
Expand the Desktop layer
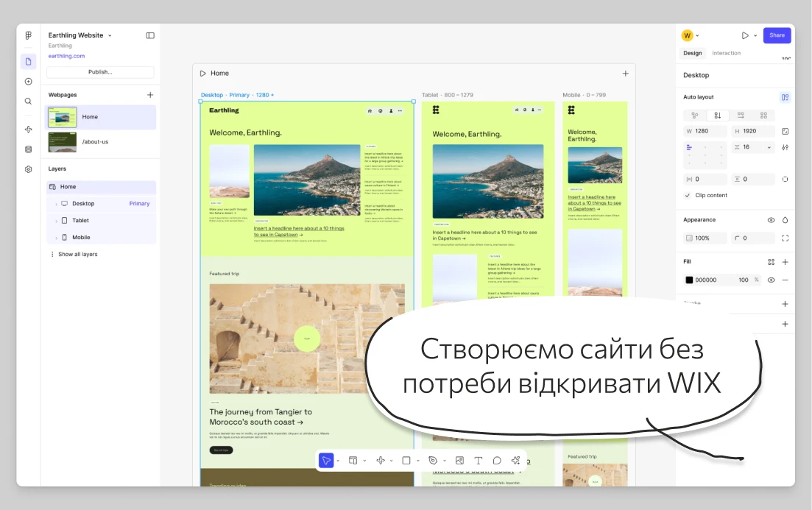56,204
